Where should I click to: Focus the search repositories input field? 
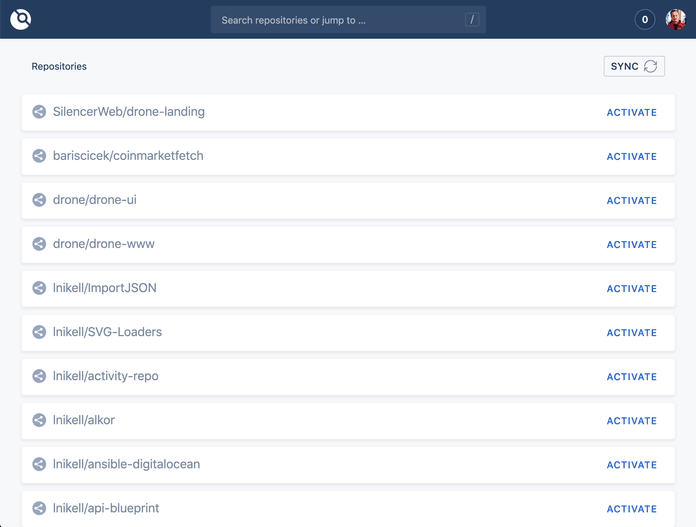(340, 20)
